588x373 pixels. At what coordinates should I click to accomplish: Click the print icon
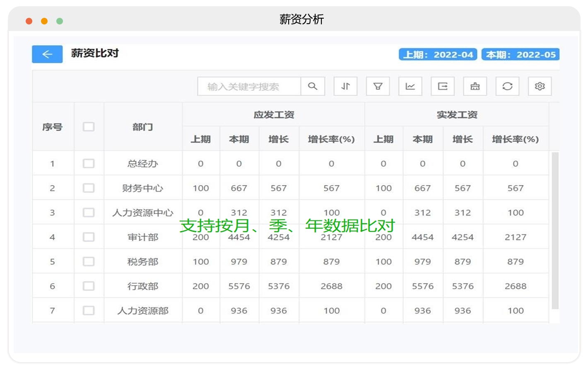point(475,86)
